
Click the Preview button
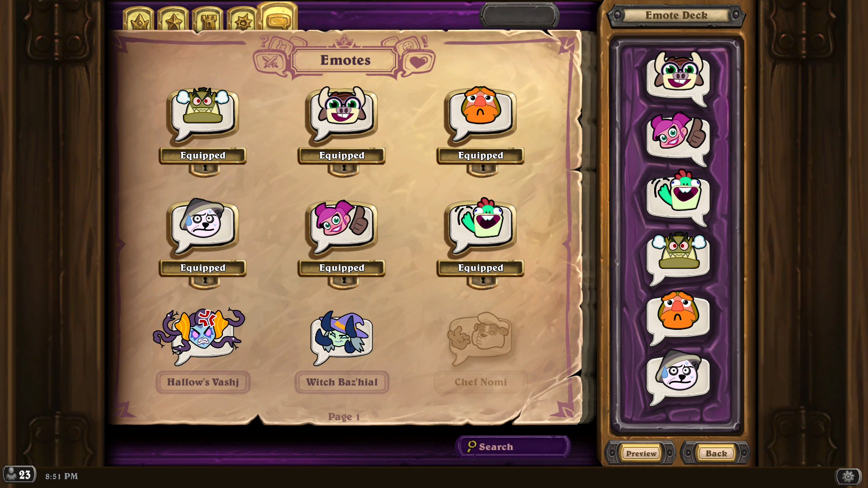[641, 453]
